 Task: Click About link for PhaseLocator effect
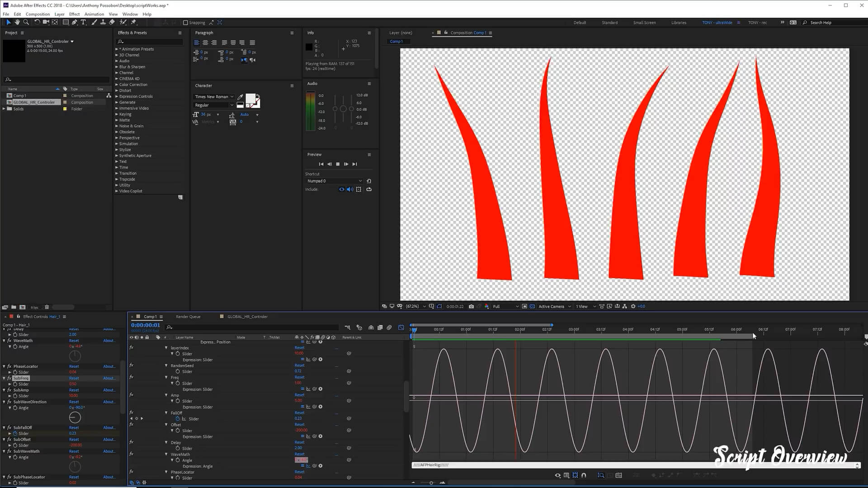pos(109,366)
